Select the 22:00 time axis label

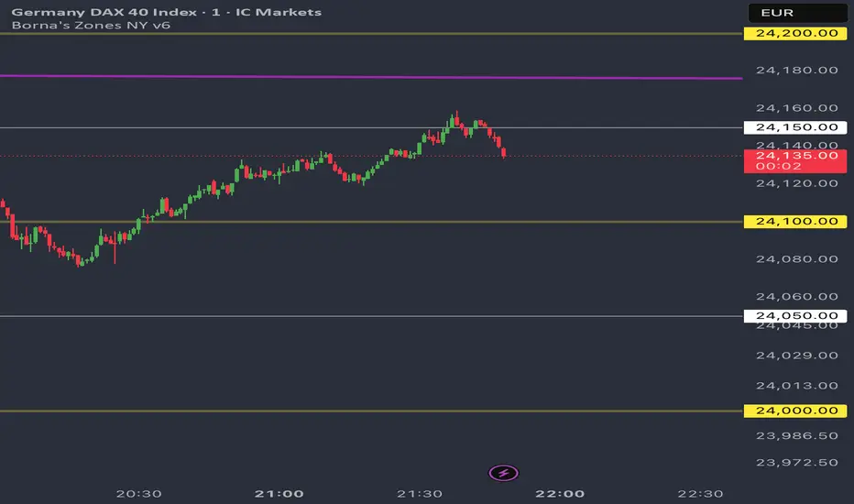click(560, 493)
